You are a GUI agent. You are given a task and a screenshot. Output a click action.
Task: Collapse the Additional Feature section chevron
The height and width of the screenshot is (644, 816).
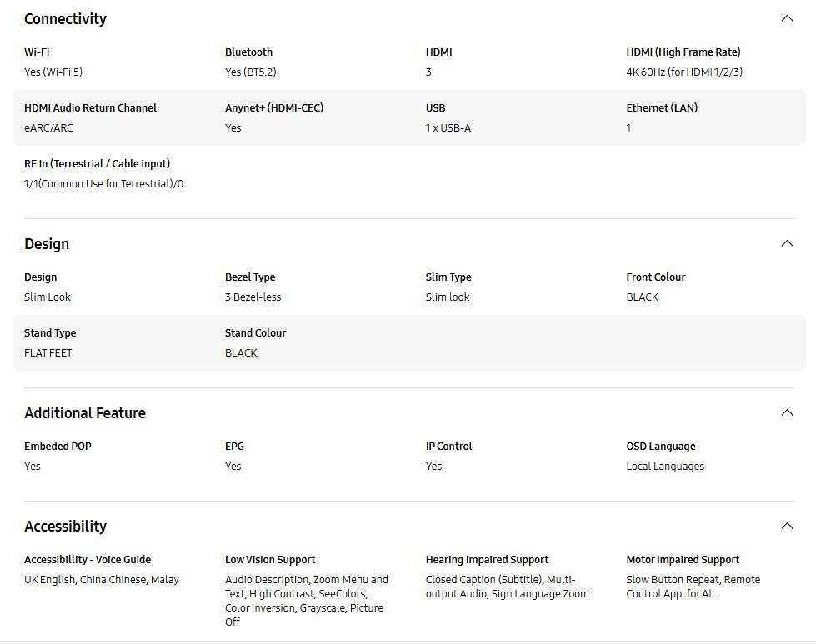786,412
